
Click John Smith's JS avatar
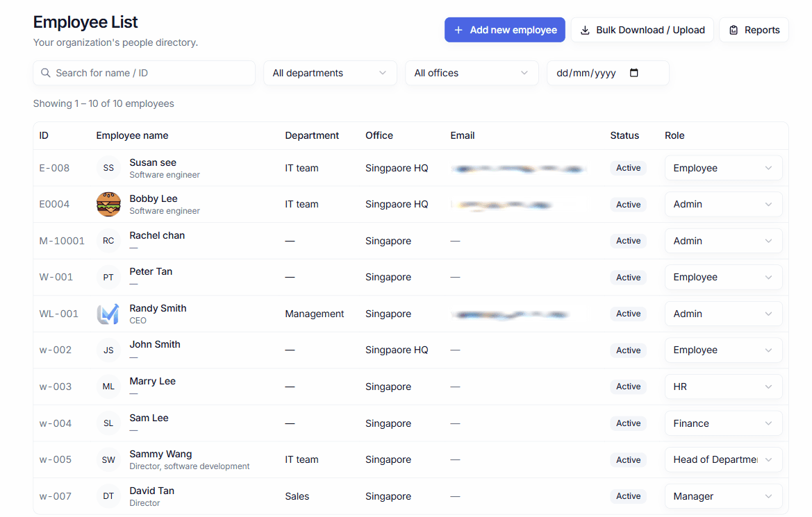pyautogui.click(x=108, y=350)
